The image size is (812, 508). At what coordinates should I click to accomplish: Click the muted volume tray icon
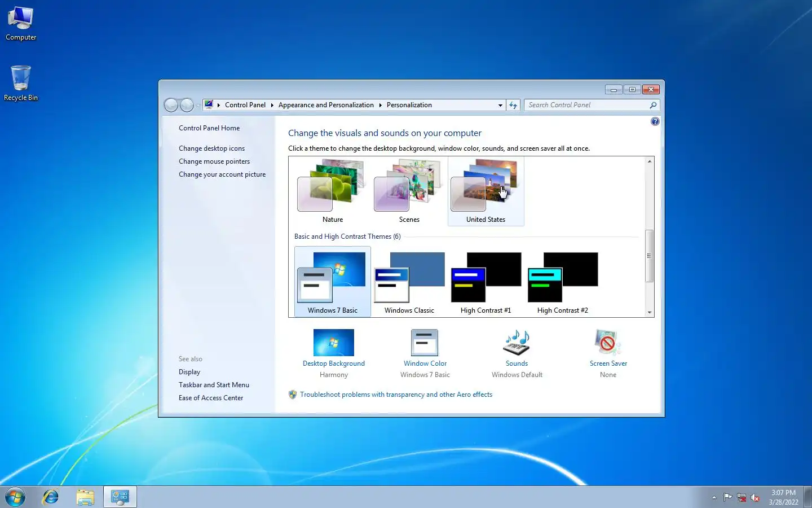pyautogui.click(x=755, y=497)
